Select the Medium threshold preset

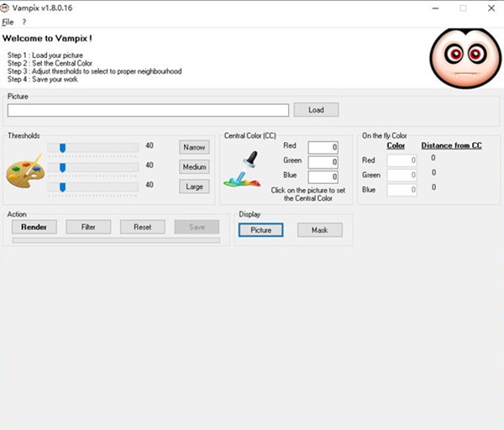click(194, 167)
